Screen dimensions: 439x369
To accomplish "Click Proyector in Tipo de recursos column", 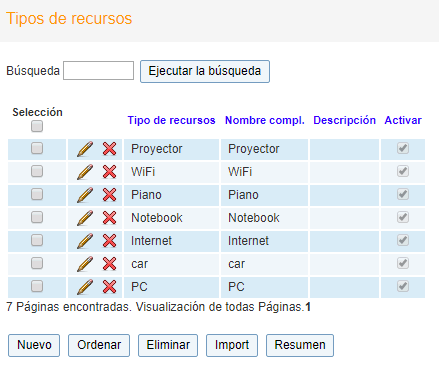I will click(x=157, y=149).
